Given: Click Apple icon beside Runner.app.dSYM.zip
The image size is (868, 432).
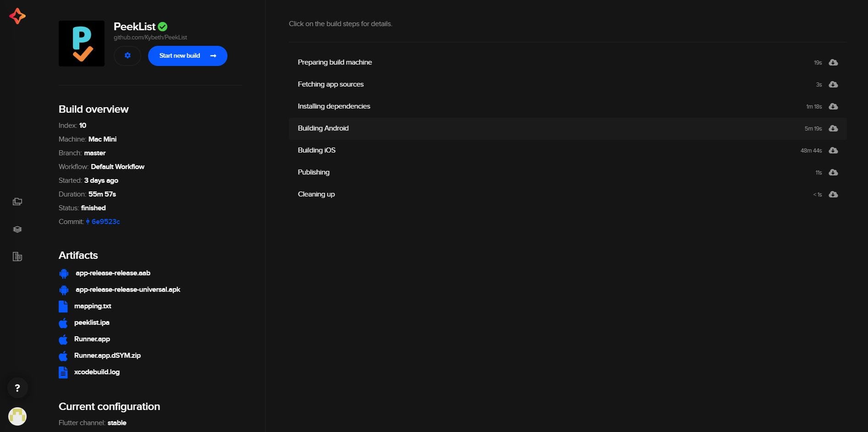Looking at the screenshot, I should 63,356.
